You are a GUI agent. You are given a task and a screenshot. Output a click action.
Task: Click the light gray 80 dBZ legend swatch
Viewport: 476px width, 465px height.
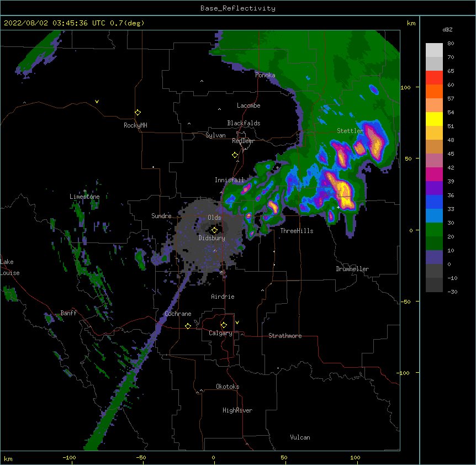[x=434, y=50]
